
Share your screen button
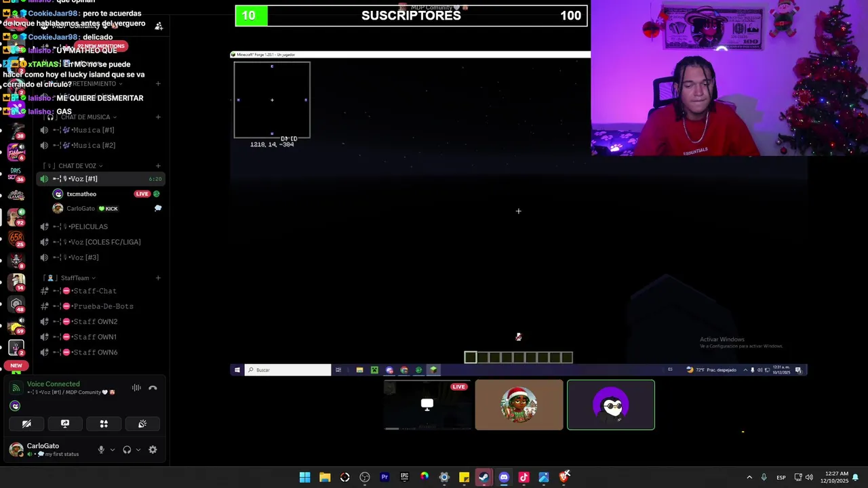(x=65, y=424)
